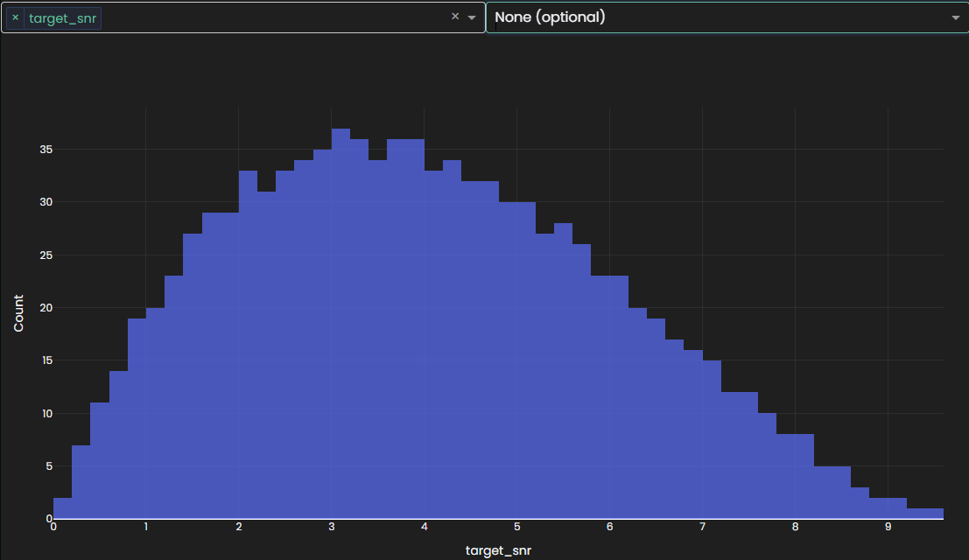Open the None (optional) dropdown
This screenshot has height=560, width=969.
click(x=727, y=17)
